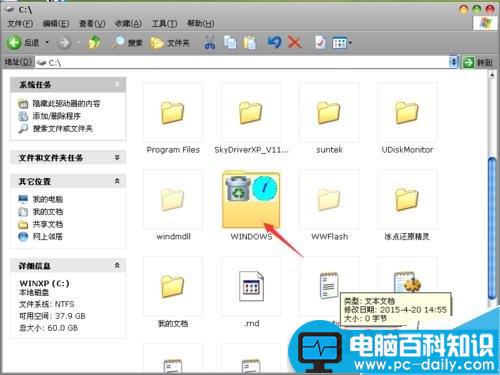This screenshot has height=375, width=500.
Task: Click the 其它位置 header text
Action: [x=35, y=181]
